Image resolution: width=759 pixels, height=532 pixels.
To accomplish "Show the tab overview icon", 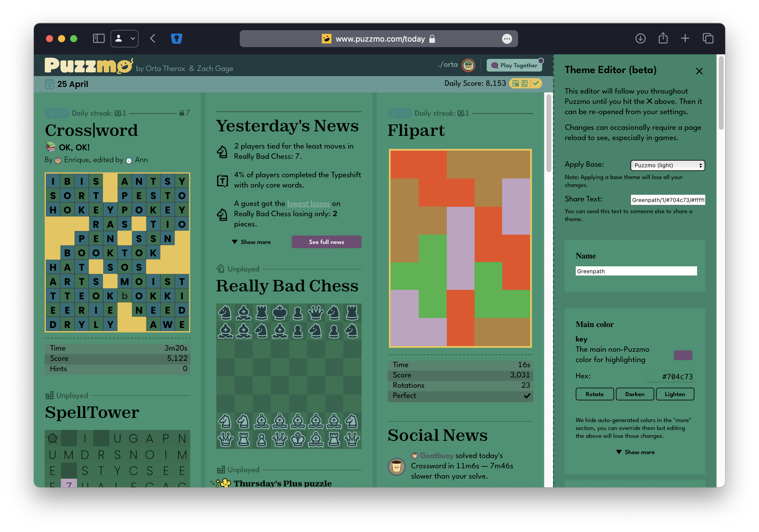I will point(708,38).
